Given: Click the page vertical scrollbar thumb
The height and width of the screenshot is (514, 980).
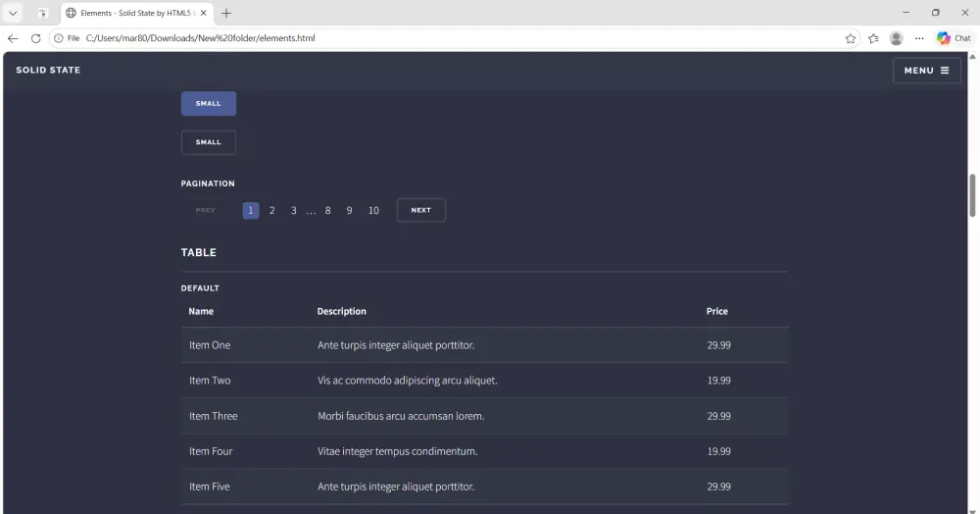Looking at the screenshot, I should point(972,196).
